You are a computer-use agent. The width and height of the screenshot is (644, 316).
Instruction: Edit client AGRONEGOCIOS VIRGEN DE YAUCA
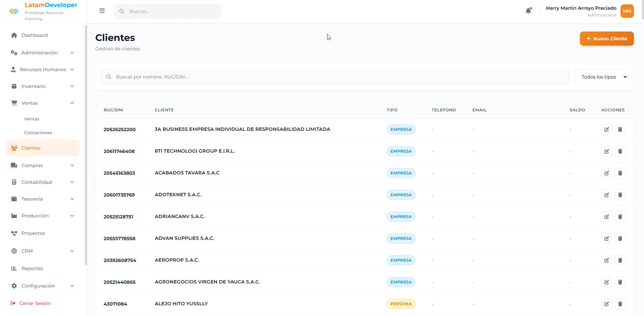[x=607, y=282]
